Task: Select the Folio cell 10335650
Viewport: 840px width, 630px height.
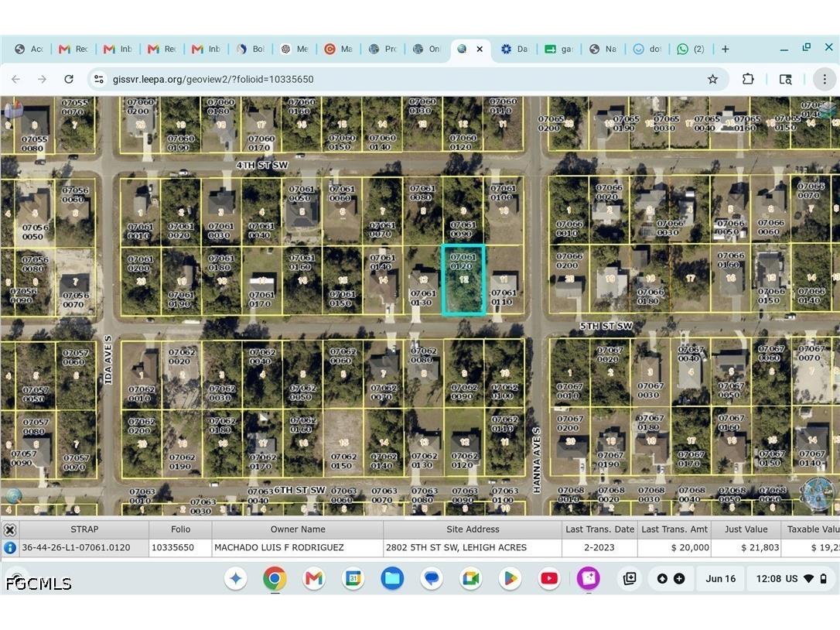Action: [180, 547]
